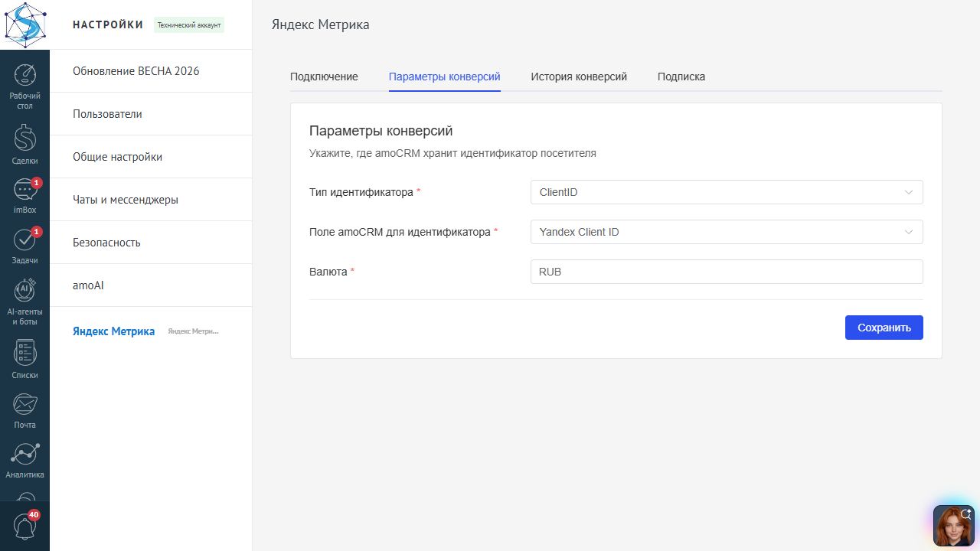Image resolution: width=980 pixels, height=551 pixels.
Task: Switch to the Подключение tab
Action: pos(324,77)
